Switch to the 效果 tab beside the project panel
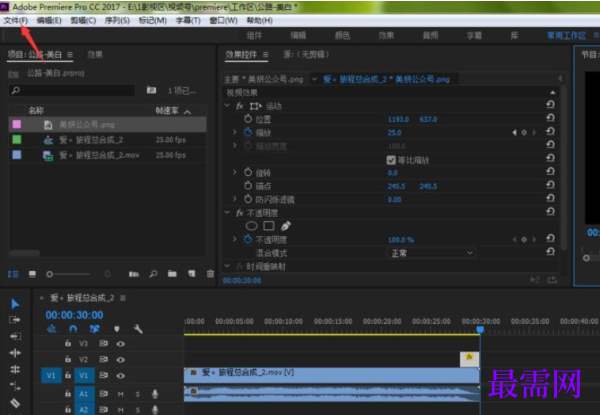This screenshot has width=600, height=415. click(95, 55)
